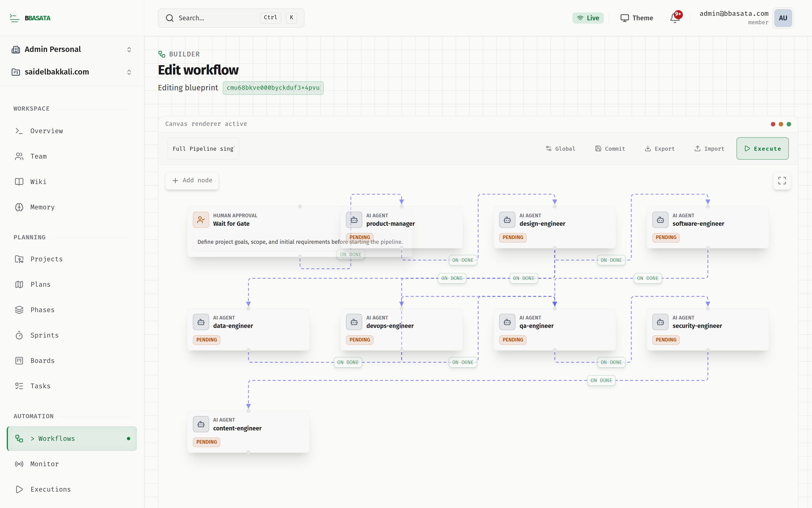
Task: Click the Executions play icon
Action: pyautogui.click(x=19, y=490)
